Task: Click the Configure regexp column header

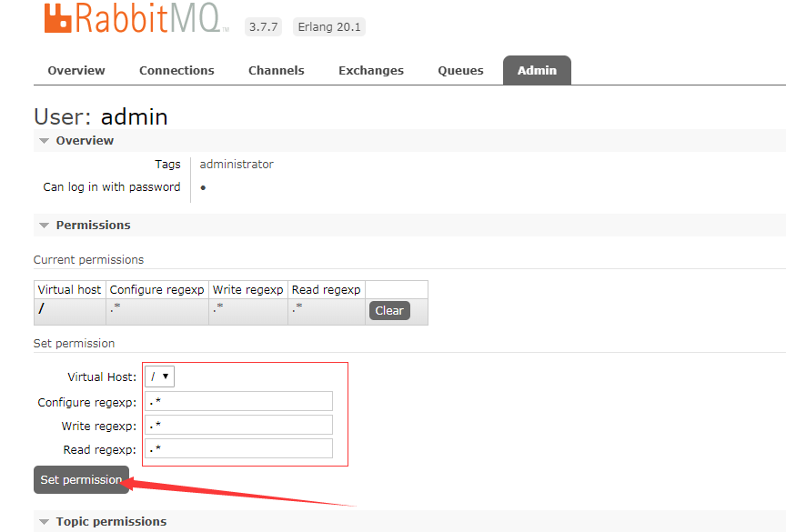Action: (156, 290)
